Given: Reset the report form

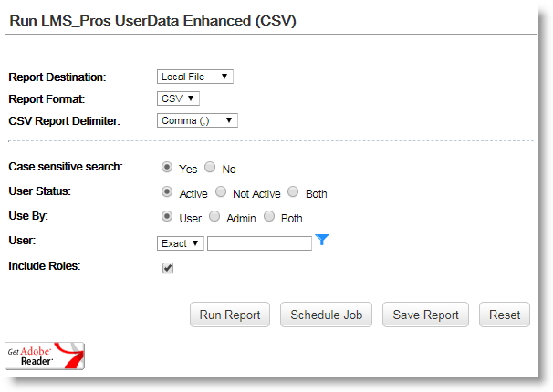Looking at the screenshot, I should coord(505,315).
